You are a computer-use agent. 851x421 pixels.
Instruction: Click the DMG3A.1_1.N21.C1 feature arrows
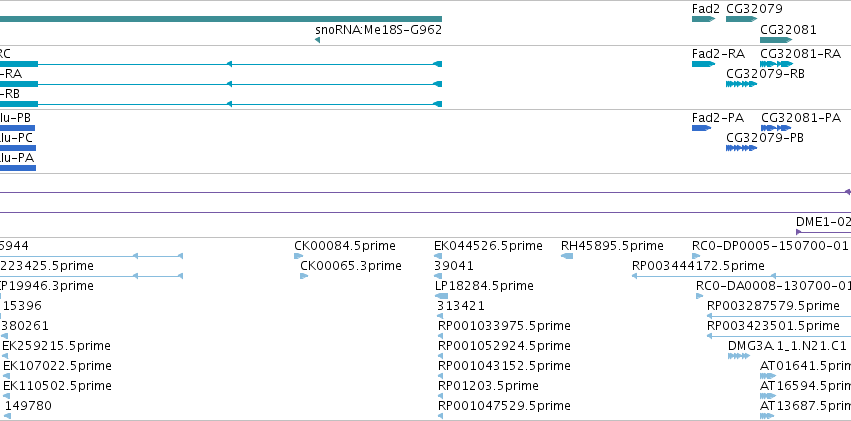(739, 356)
